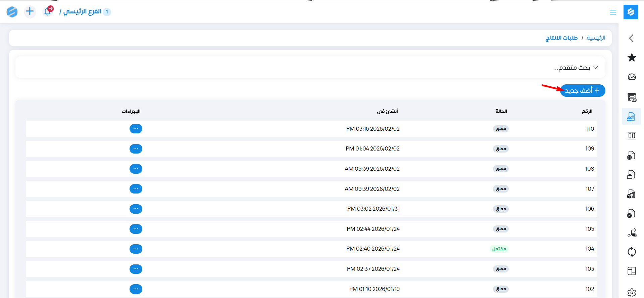The width and height of the screenshot is (644, 298).
Task: Click the refresh cycle icon in sidebar
Action: tap(632, 252)
